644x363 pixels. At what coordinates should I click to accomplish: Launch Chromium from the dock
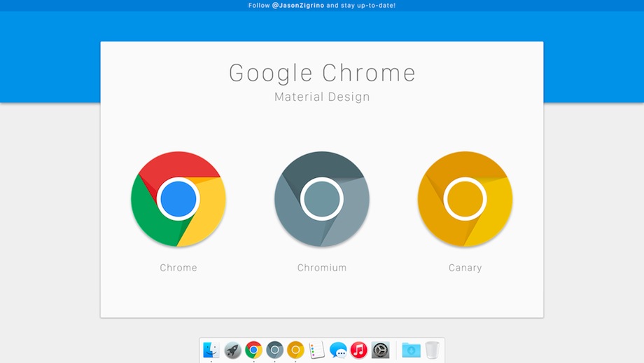[x=274, y=350]
